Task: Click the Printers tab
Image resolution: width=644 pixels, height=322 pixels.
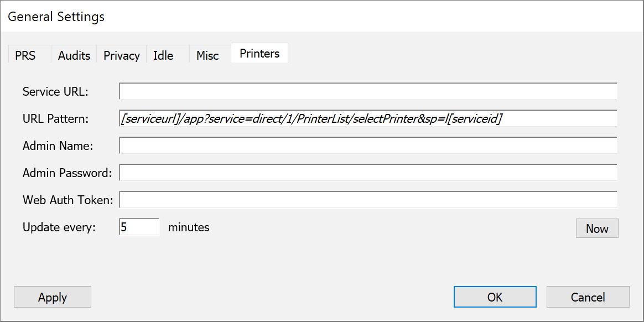Action: (x=259, y=54)
